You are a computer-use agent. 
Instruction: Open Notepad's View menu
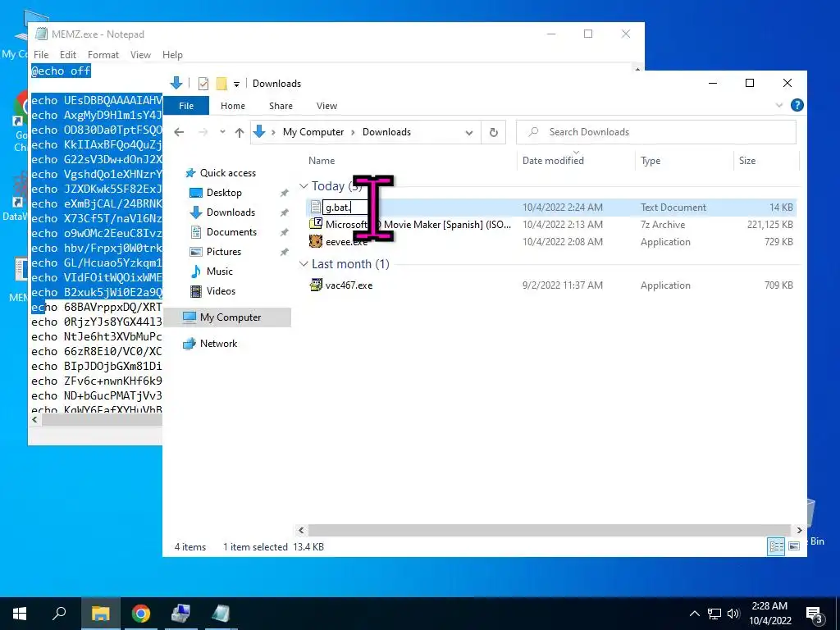click(140, 55)
